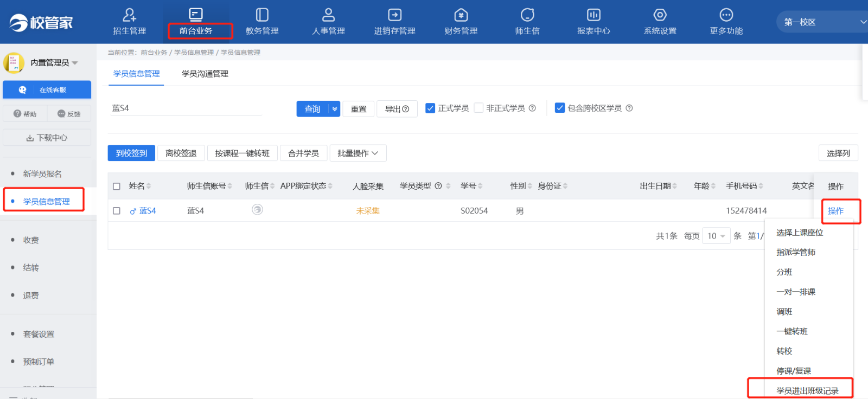The height and width of the screenshot is (399, 868).
Task: Click the 离校签退 button
Action: (x=181, y=153)
